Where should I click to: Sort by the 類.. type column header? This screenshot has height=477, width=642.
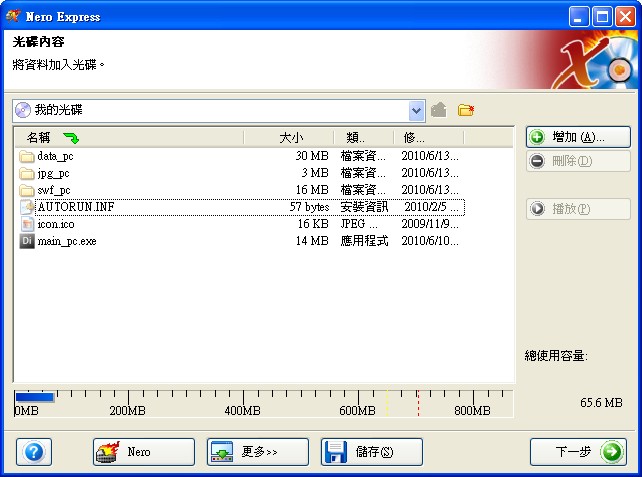[364, 138]
